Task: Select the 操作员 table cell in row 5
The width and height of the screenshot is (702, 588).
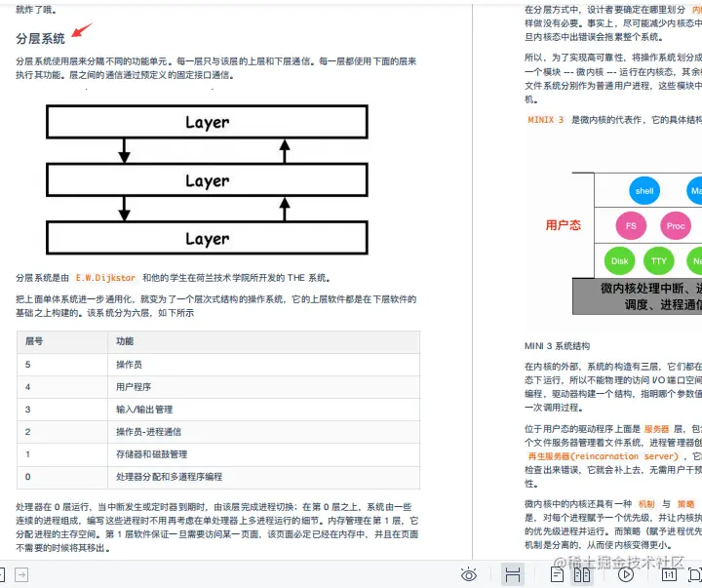Action: [x=263, y=365]
